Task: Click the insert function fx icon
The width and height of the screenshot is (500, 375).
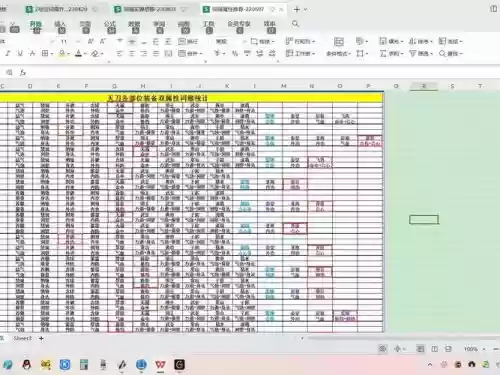Action: tap(23, 72)
